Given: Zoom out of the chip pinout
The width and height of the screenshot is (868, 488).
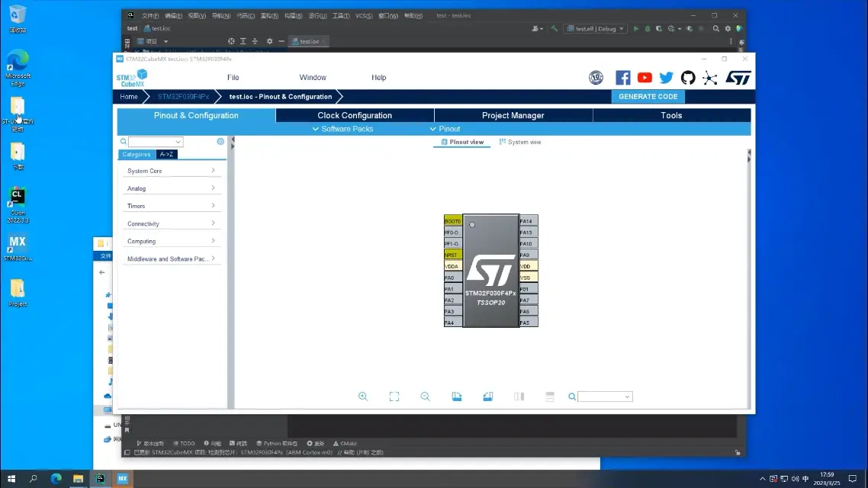Looking at the screenshot, I should [426, 396].
